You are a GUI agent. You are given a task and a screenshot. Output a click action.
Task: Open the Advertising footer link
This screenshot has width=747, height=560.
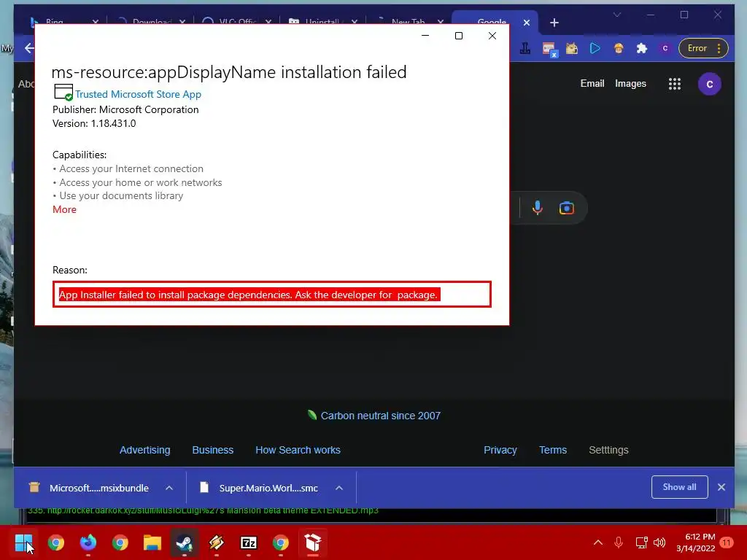(145, 450)
